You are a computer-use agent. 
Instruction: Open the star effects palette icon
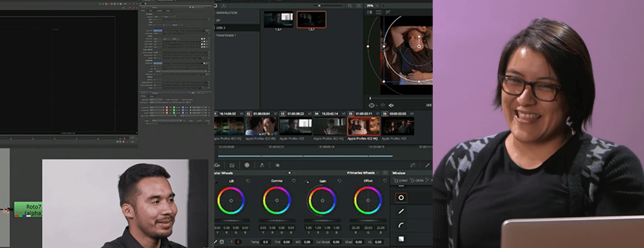277,165
